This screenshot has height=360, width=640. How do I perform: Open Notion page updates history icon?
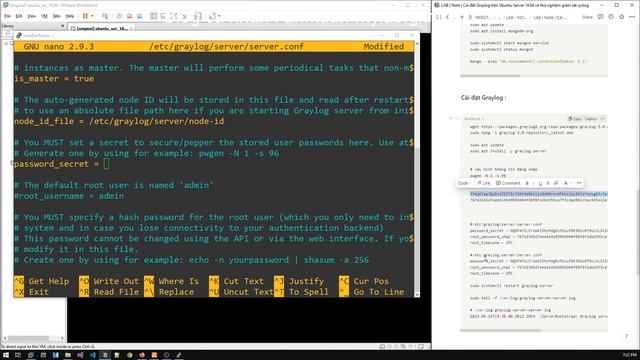point(611,17)
